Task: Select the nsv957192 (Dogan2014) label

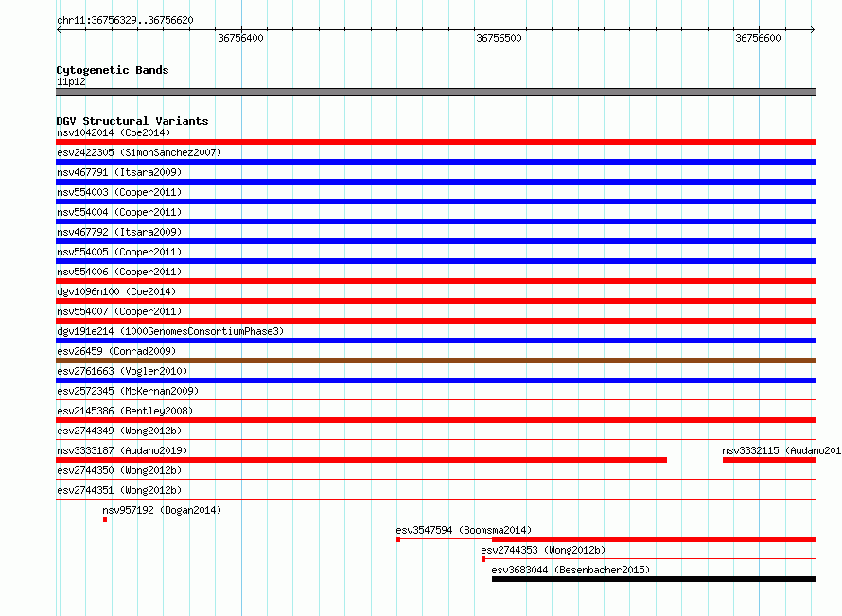Action: pos(162,510)
